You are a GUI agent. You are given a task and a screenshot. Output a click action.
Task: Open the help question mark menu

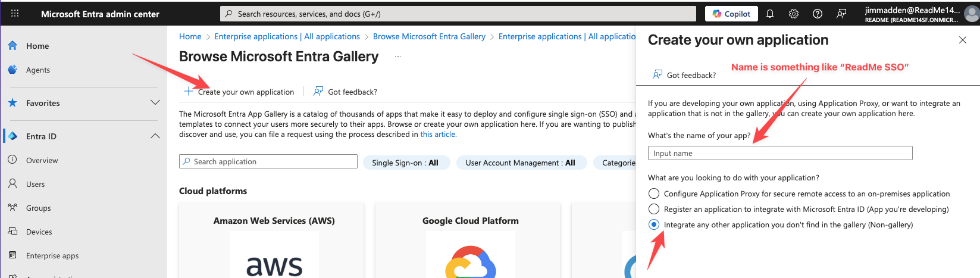818,14
